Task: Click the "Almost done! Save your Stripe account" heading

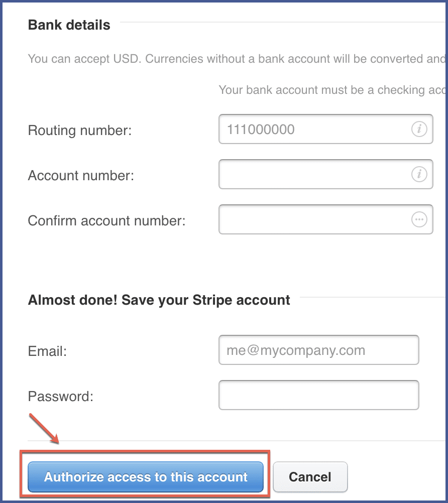Action: point(159,300)
